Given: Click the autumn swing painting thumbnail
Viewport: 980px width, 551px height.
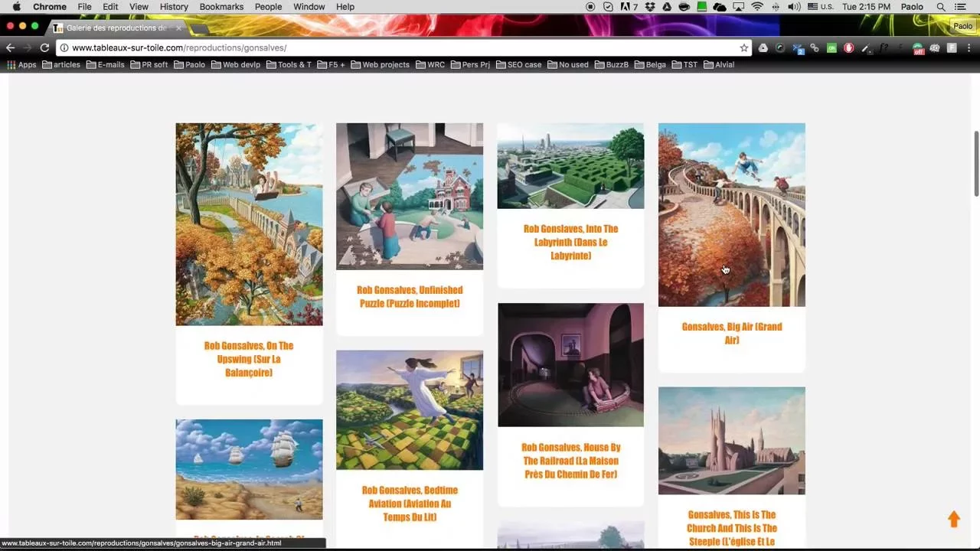Looking at the screenshot, I should tap(249, 224).
